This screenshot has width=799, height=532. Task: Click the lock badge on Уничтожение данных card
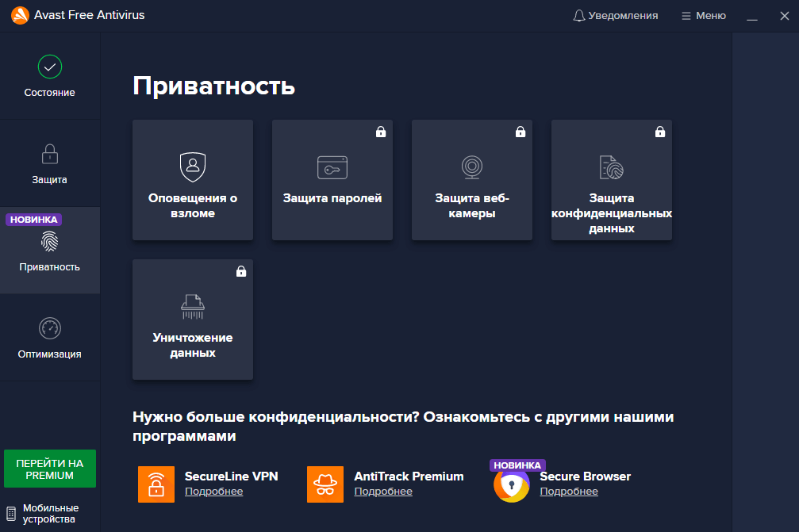click(x=241, y=271)
